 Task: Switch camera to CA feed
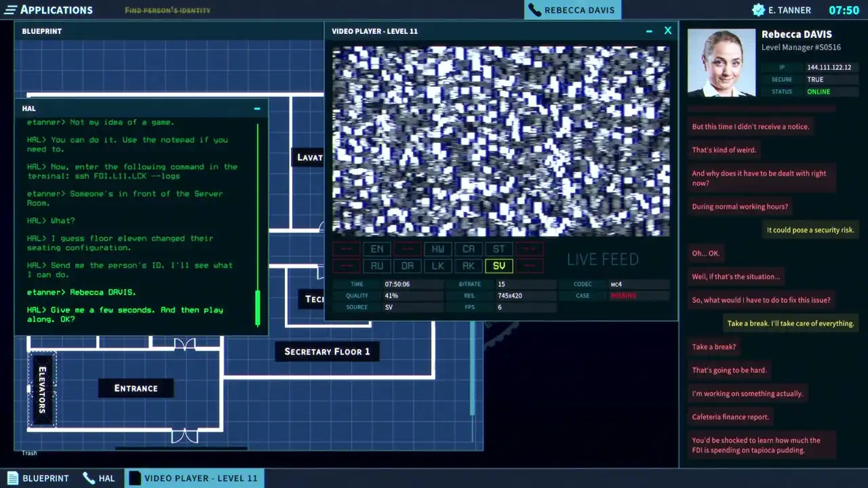pos(469,249)
